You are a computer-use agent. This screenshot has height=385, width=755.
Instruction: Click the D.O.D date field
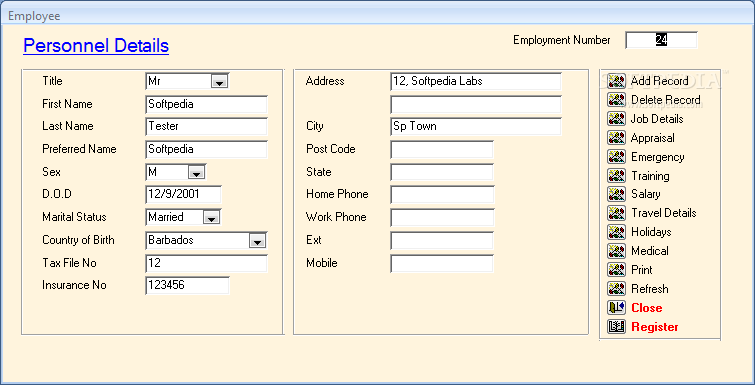183,194
